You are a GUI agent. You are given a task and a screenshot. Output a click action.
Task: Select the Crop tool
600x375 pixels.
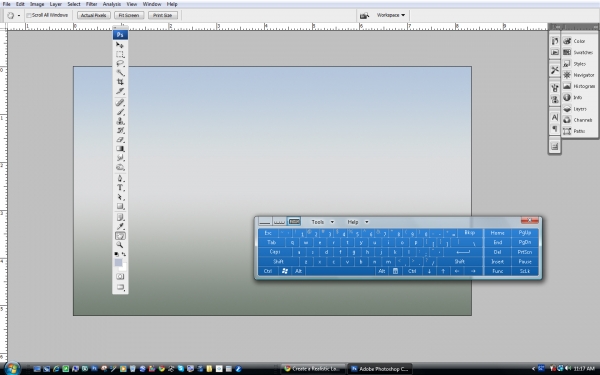point(120,82)
